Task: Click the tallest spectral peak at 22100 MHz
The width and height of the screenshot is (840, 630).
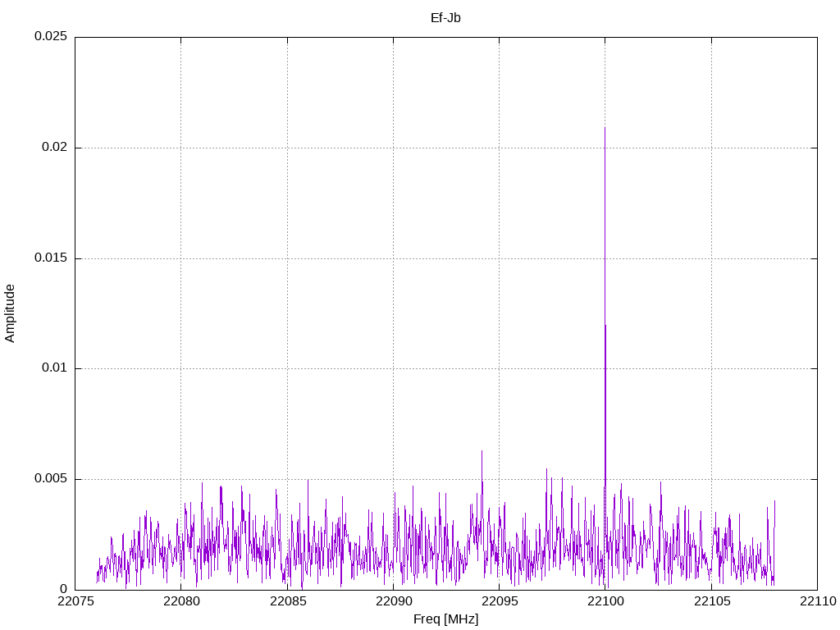Action: click(x=605, y=129)
